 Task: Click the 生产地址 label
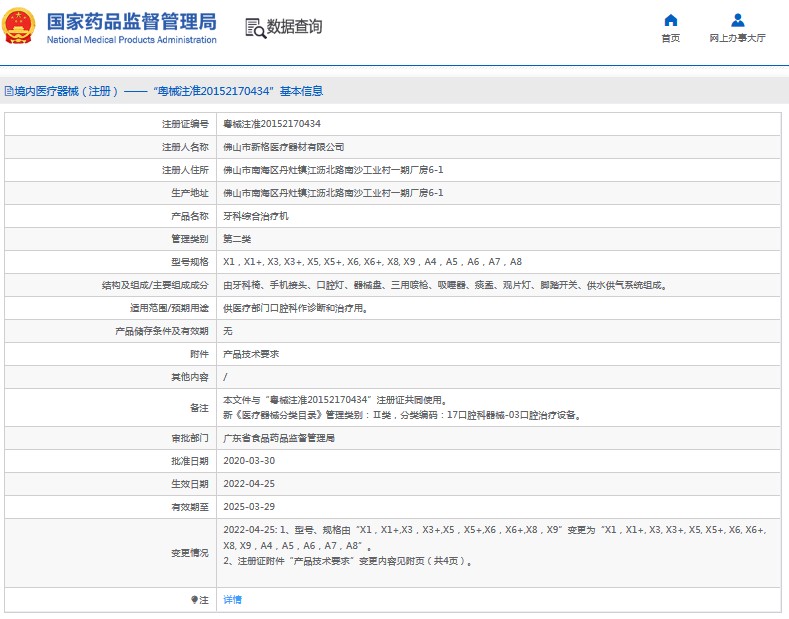click(x=190, y=193)
